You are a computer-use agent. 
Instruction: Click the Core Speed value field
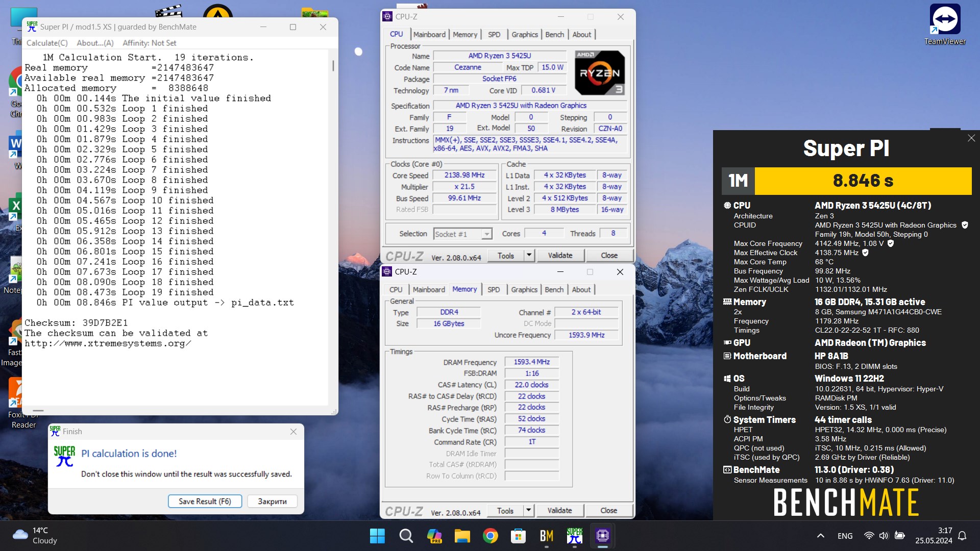[x=464, y=175]
